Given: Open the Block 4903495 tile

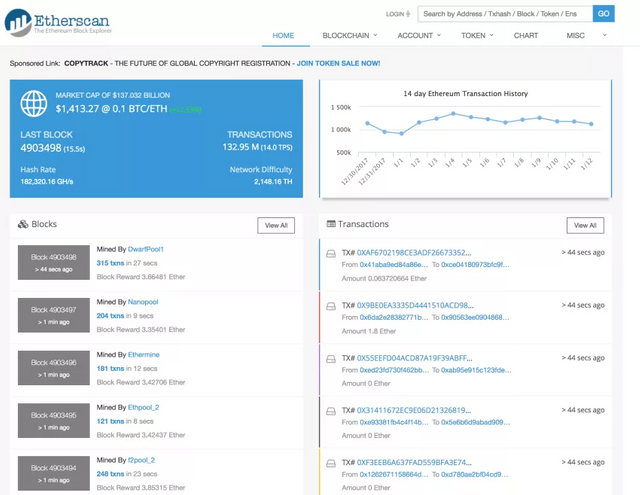Looking at the screenshot, I should coord(54,420).
